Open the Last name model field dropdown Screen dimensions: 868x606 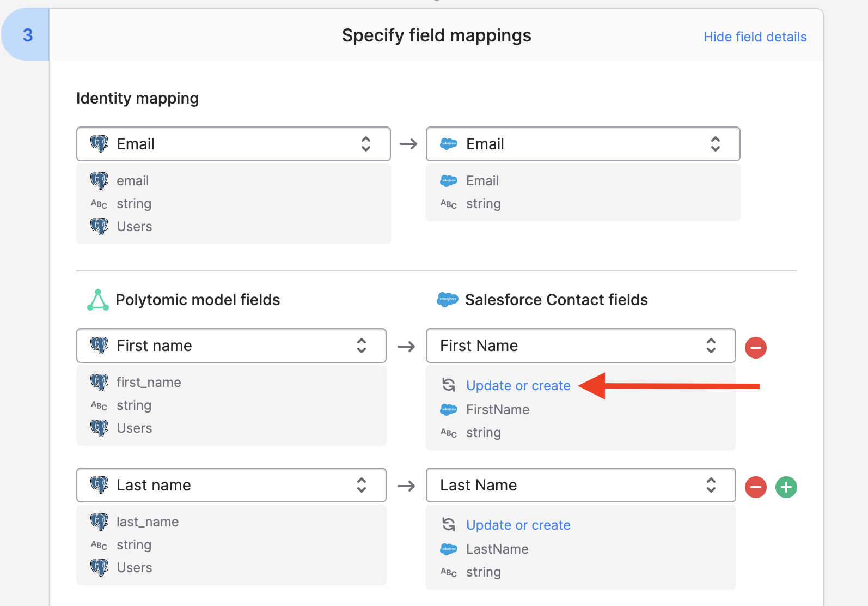231,485
